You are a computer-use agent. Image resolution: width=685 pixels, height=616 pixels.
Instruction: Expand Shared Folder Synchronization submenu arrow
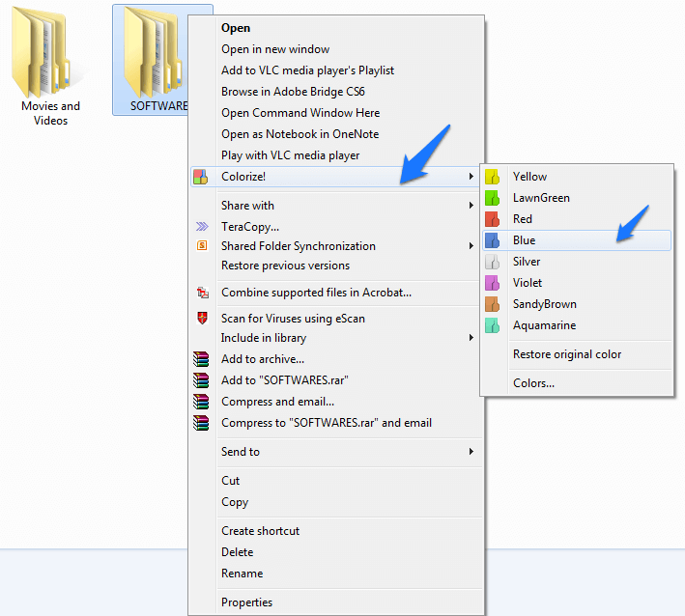point(471,246)
